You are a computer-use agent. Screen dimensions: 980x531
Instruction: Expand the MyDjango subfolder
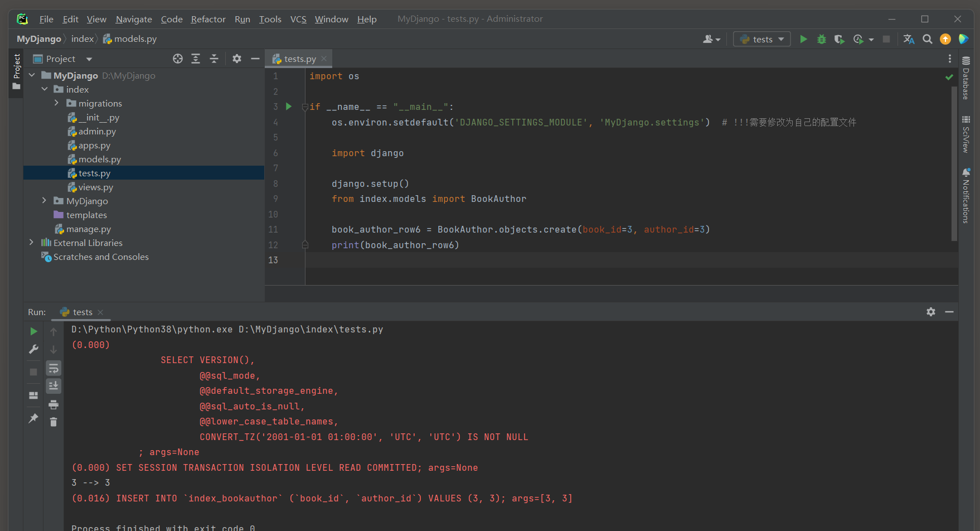click(x=45, y=201)
